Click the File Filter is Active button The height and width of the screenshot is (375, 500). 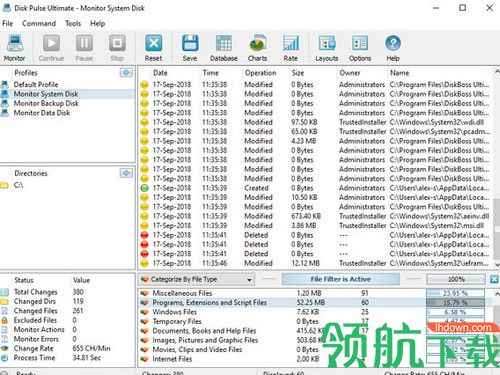click(340, 279)
